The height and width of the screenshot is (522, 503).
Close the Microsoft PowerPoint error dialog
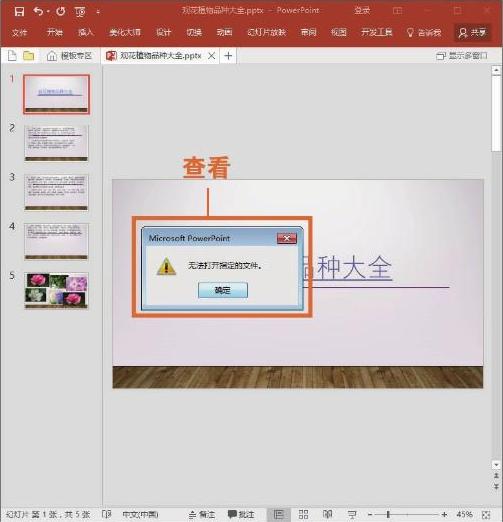(x=287, y=238)
